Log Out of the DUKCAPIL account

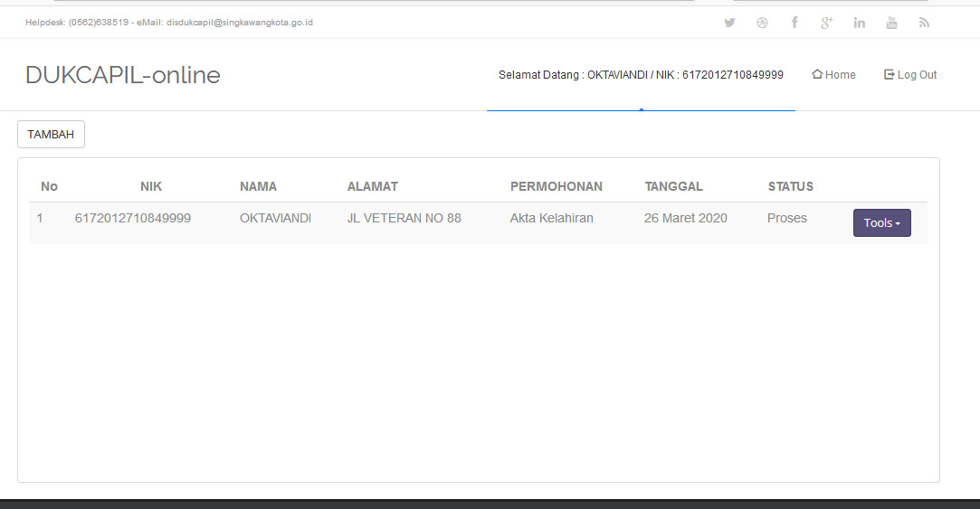(910, 75)
